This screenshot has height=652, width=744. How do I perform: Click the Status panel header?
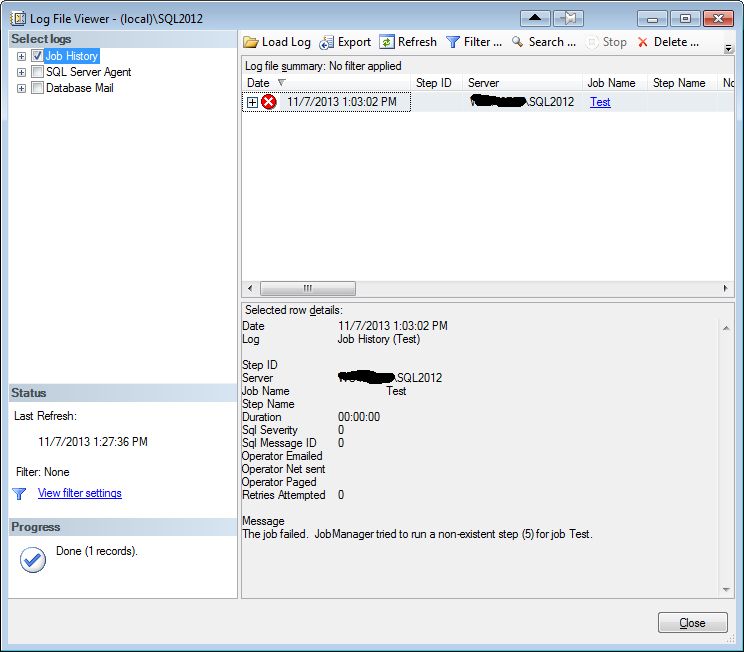click(122, 393)
